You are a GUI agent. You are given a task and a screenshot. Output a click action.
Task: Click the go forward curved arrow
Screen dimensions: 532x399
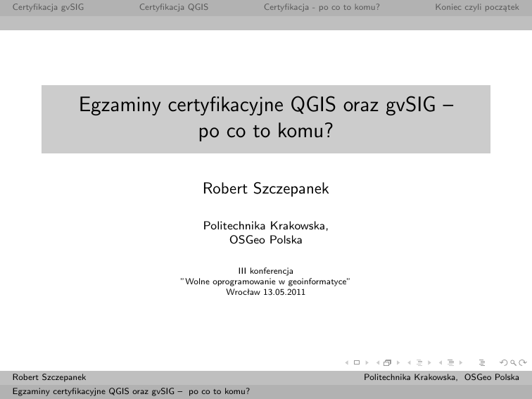[x=522, y=363]
